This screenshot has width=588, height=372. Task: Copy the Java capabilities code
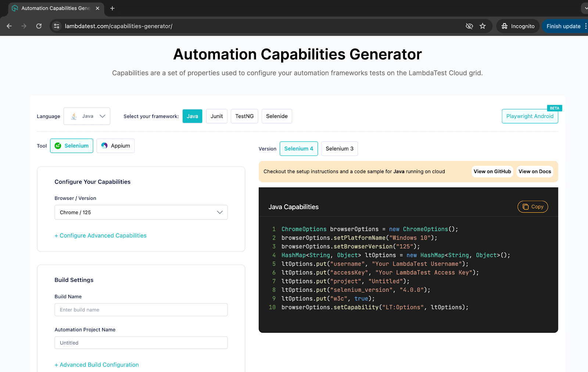tap(533, 207)
